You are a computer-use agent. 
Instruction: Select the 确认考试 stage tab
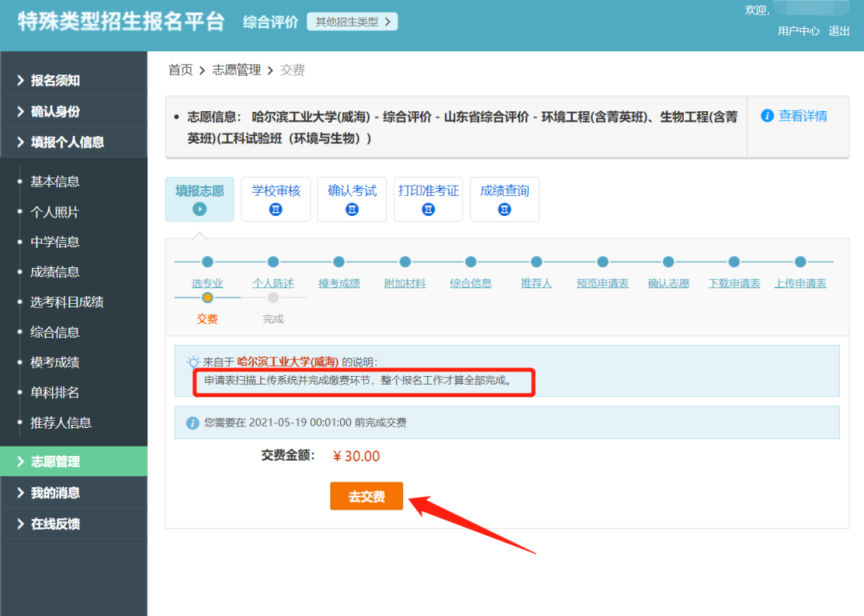click(352, 199)
